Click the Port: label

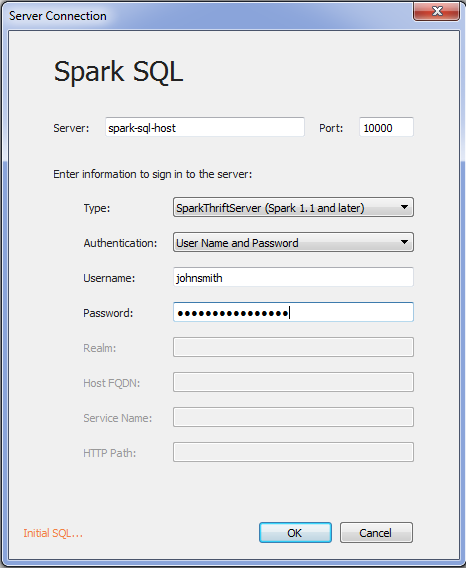click(x=331, y=128)
